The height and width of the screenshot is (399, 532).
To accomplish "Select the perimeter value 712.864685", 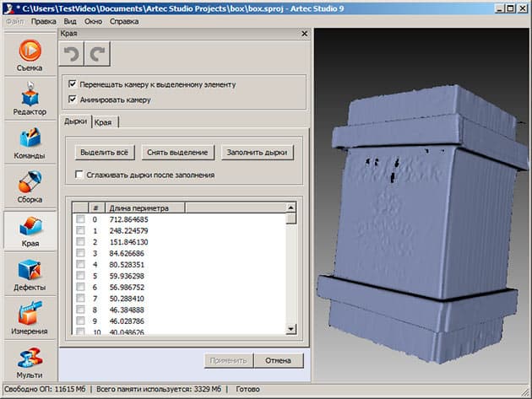I will click(128, 219).
